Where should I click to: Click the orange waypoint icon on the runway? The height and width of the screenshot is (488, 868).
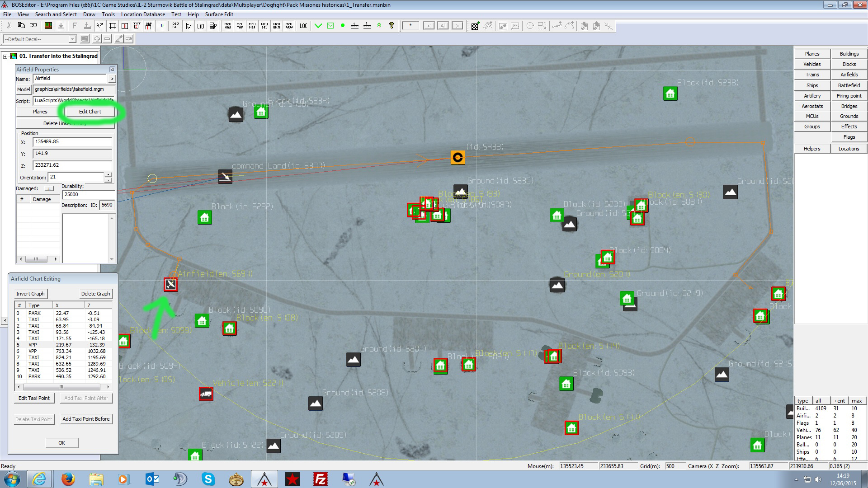click(x=458, y=157)
